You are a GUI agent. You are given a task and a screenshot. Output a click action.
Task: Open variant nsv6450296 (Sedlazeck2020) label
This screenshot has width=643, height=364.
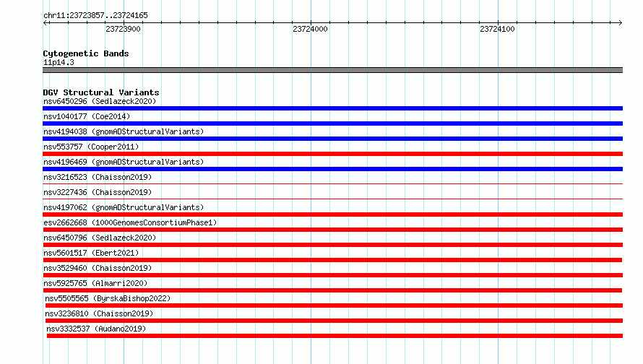(100, 101)
